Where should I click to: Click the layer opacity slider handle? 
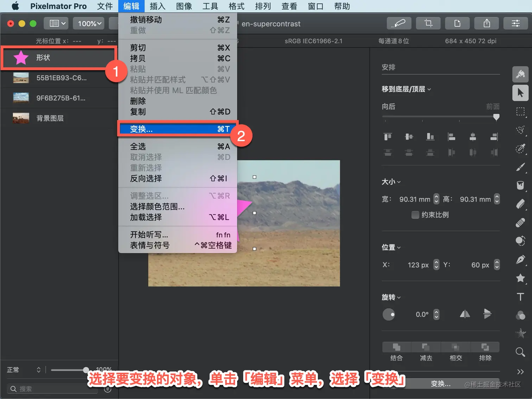click(86, 370)
